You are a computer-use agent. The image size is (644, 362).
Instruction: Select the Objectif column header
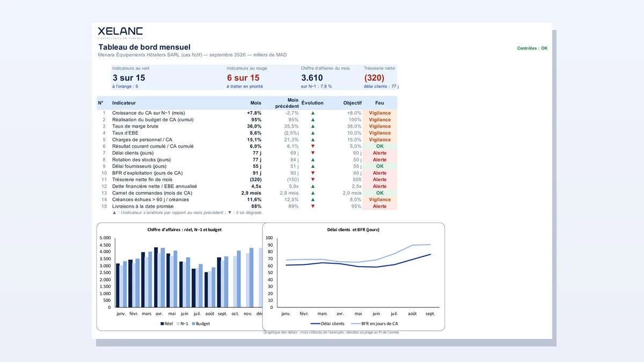[x=353, y=103]
